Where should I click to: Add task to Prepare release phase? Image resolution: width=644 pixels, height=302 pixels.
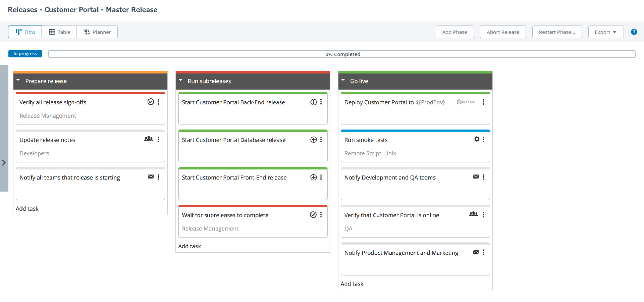pyautogui.click(x=27, y=209)
